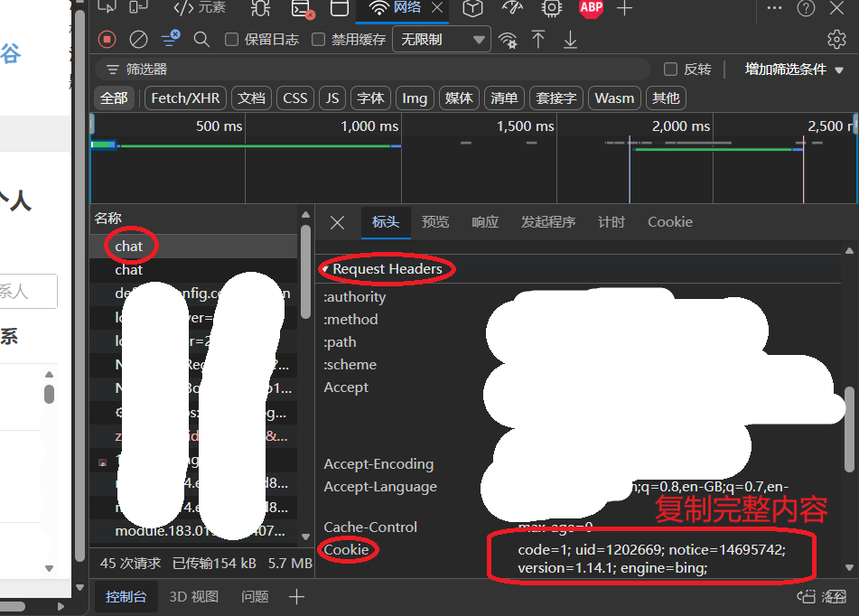Filter requests by Fetch/XHR
This screenshot has width=859, height=616.
point(185,98)
